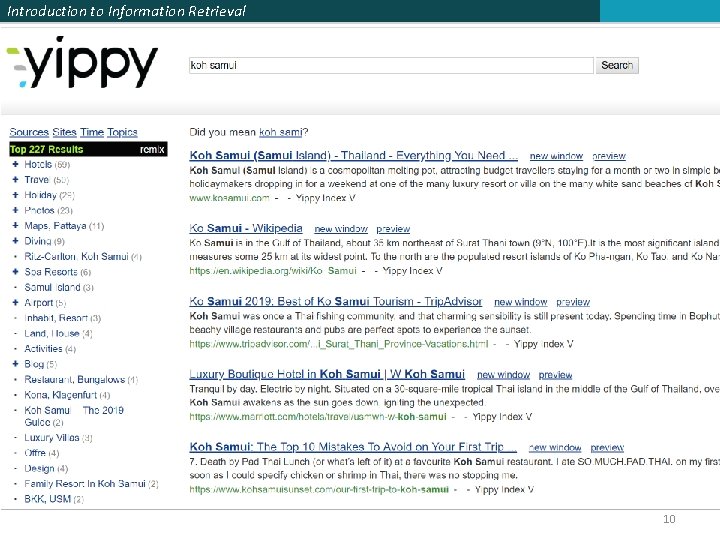Open new window for W Koh Samui result
Screen dimensions: 720x540
503,375
